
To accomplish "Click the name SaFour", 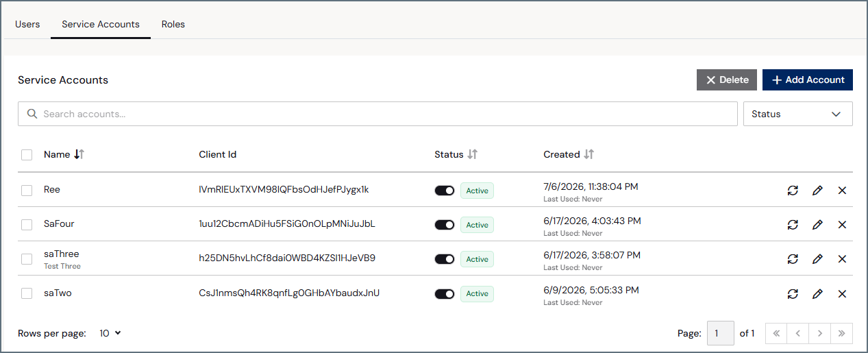I will click(x=59, y=223).
